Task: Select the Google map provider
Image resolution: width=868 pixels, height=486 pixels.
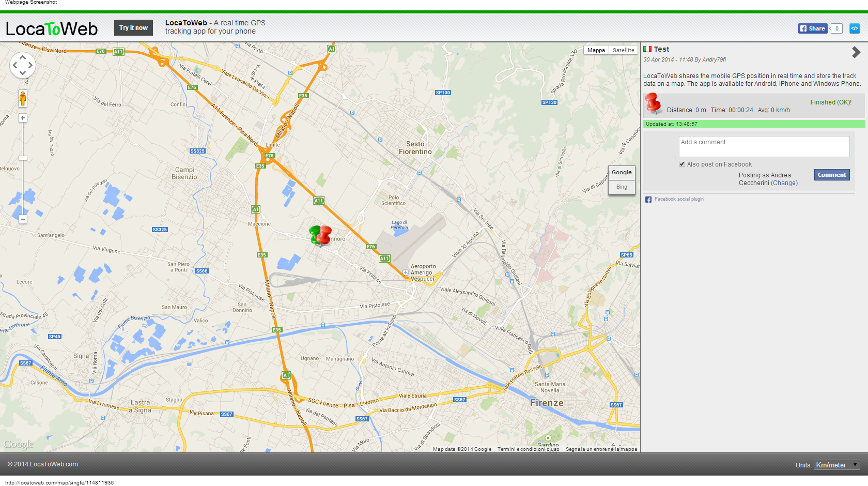Action: click(x=622, y=173)
